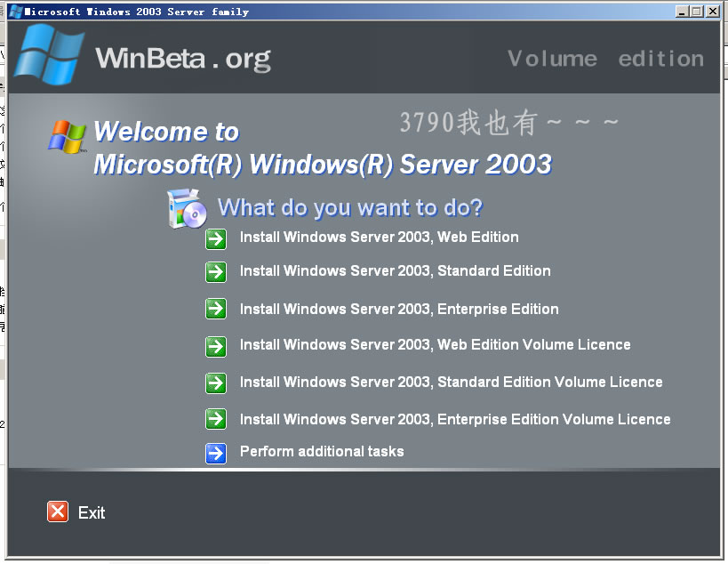Pick Standard Edition Volume Licence install text
This screenshot has height=564, width=728.
tap(451, 382)
